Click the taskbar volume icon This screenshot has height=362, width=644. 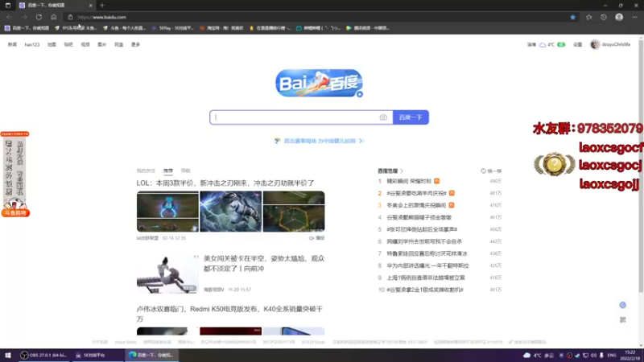[x=594, y=356]
